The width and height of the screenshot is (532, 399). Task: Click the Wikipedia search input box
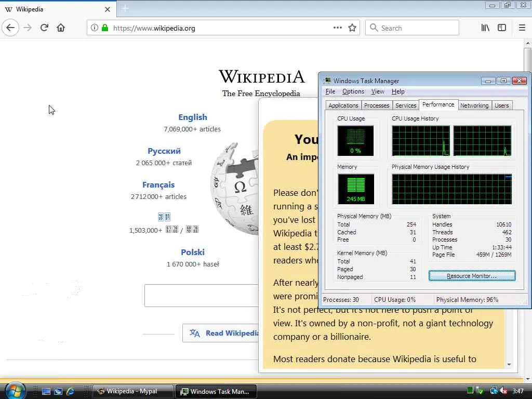click(x=201, y=296)
